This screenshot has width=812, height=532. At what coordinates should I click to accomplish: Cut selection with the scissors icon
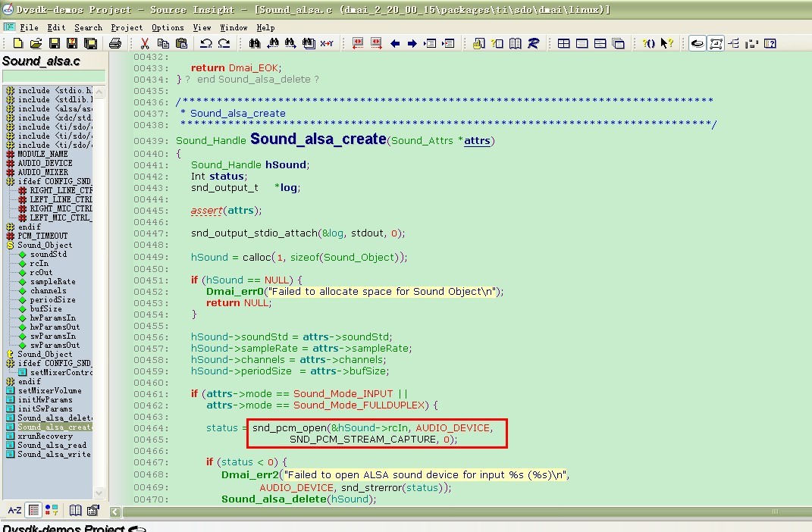[145, 43]
